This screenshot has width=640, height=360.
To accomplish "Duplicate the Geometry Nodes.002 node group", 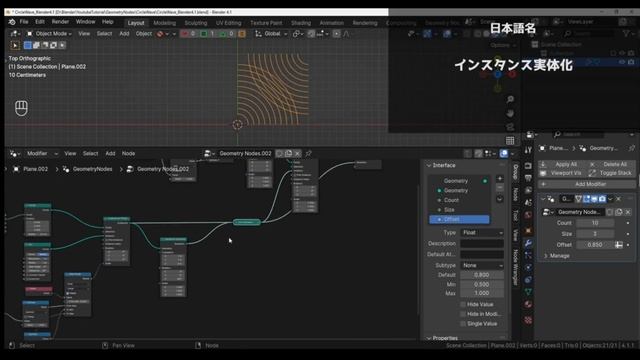I will point(288,153).
